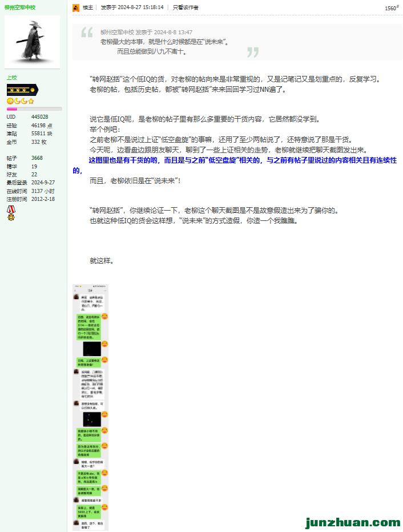Open the attached chat screenshot image
This screenshot has height=532, width=403.
coord(90,407)
